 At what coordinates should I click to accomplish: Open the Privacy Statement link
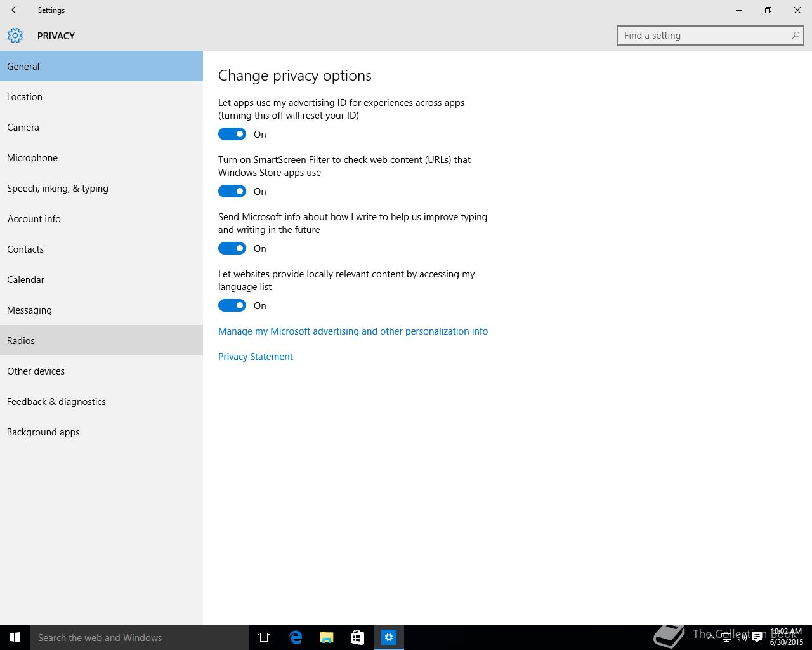[x=256, y=357]
